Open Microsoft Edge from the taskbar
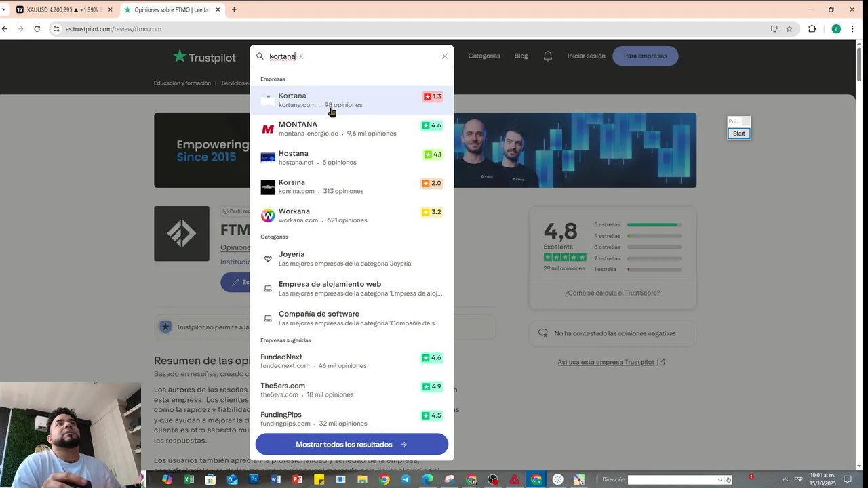This screenshot has height=488, width=868. click(x=427, y=479)
